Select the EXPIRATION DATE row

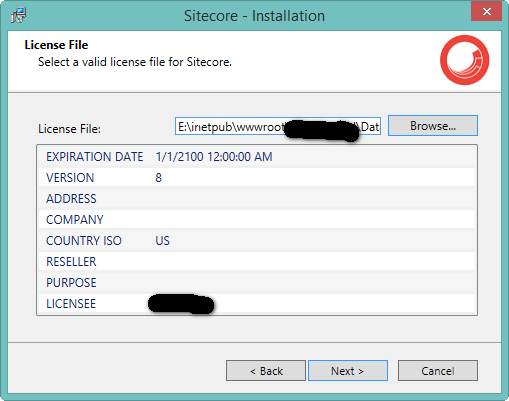pyautogui.click(x=257, y=157)
